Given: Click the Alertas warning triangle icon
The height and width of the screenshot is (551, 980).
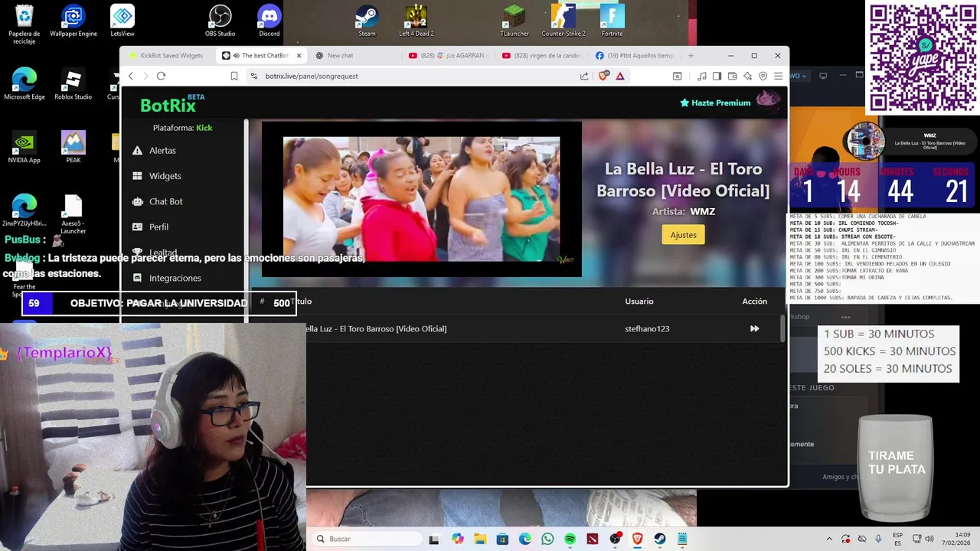Looking at the screenshot, I should [x=138, y=151].
